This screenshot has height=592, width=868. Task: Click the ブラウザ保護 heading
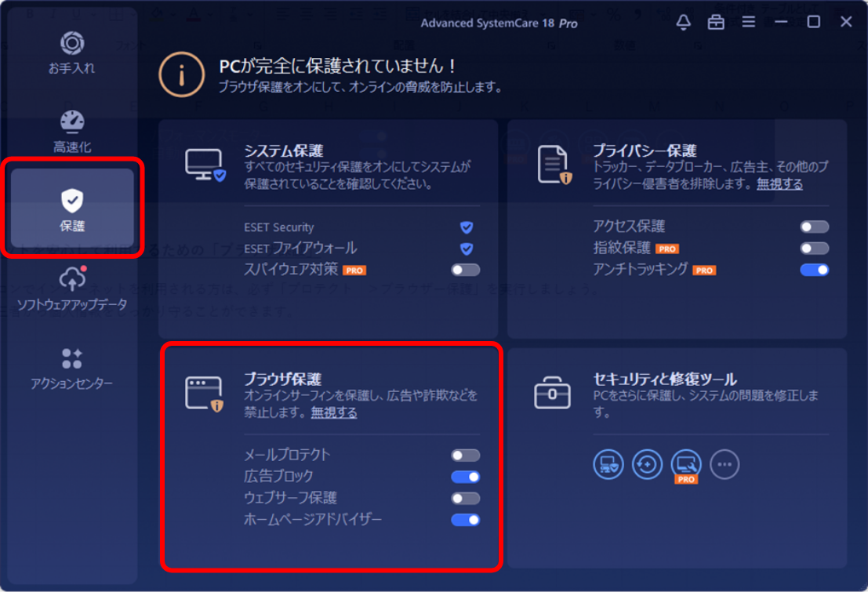(283, 380)
